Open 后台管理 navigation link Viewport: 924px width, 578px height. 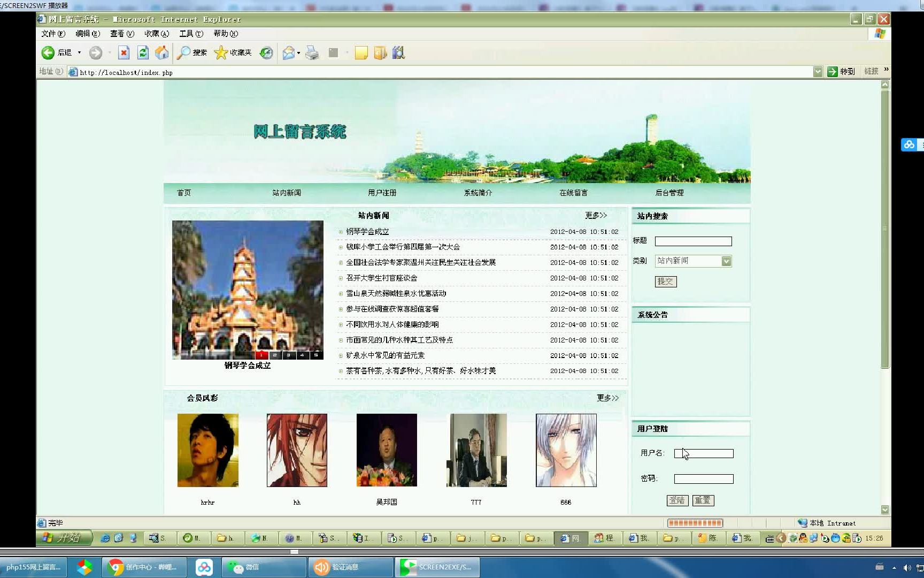[669, 193]
